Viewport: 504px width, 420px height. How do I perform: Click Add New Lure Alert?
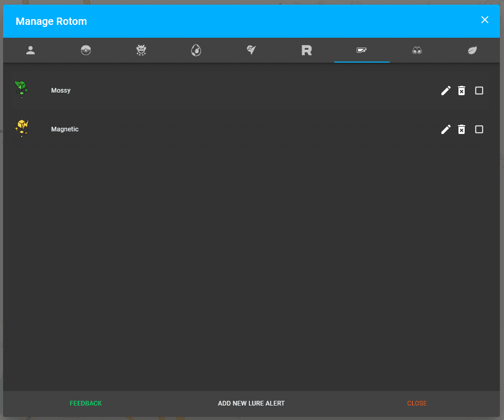251,403
